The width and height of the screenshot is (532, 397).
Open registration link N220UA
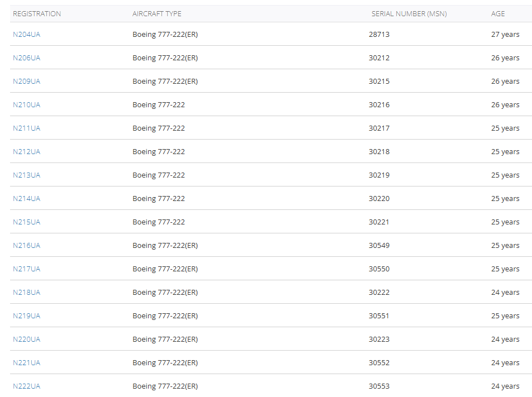coord(26,339)
